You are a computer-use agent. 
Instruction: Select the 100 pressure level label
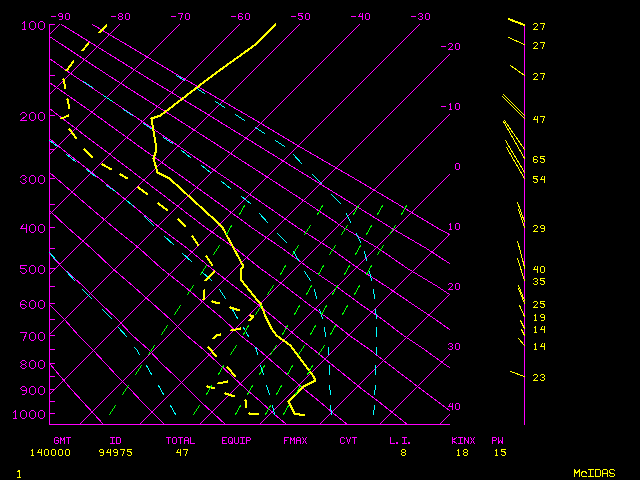tap(33, 25)
